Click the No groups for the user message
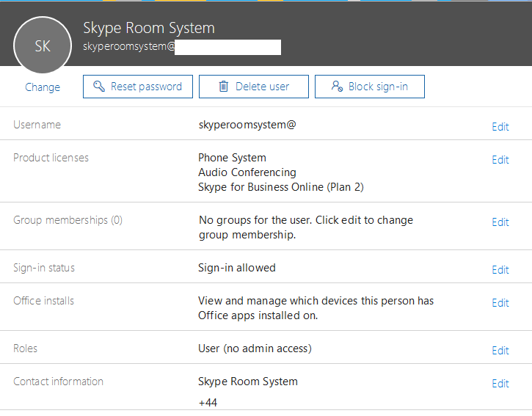532x416 pixels. click(x=306, y=227)
